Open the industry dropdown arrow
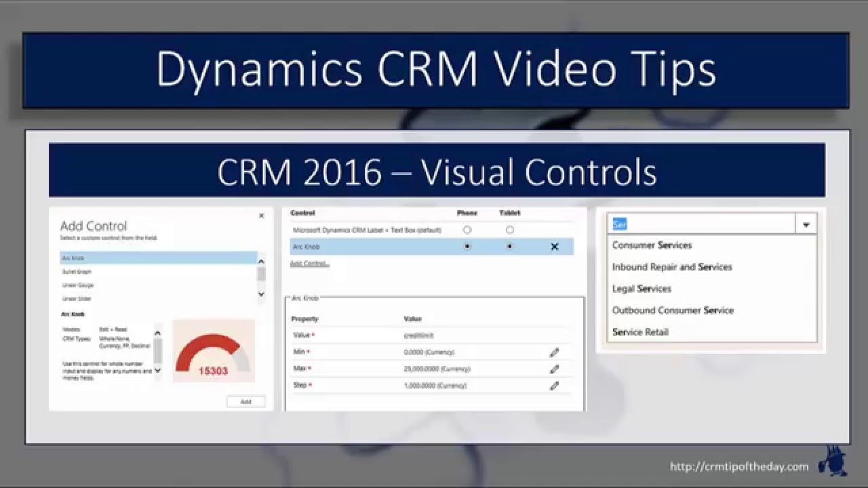 click(806, 224)
